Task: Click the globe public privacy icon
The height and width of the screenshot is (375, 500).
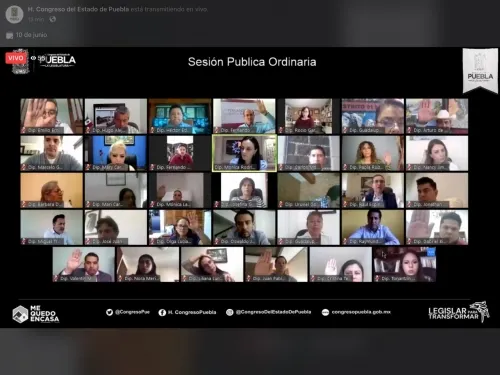Action: (x=53, y=19)
